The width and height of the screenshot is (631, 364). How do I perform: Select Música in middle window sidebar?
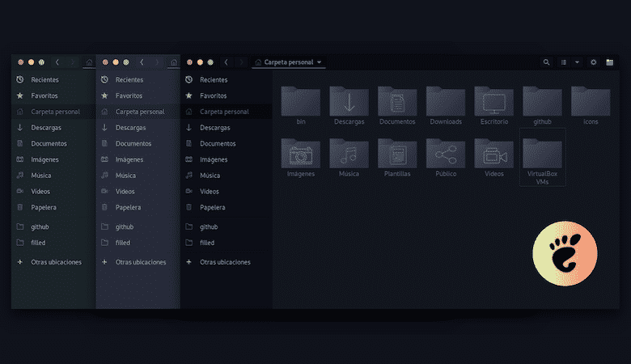click(138, 176)
